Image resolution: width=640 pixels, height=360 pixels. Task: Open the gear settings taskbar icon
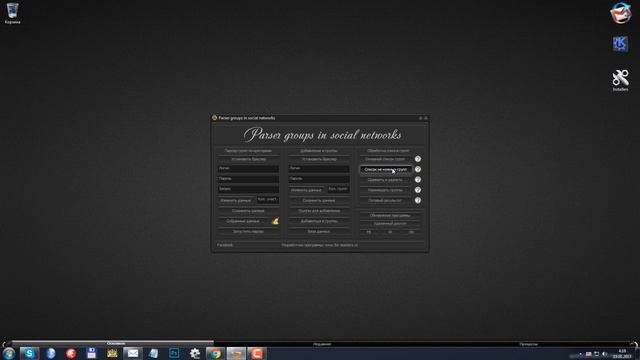(x=195, y=353)
